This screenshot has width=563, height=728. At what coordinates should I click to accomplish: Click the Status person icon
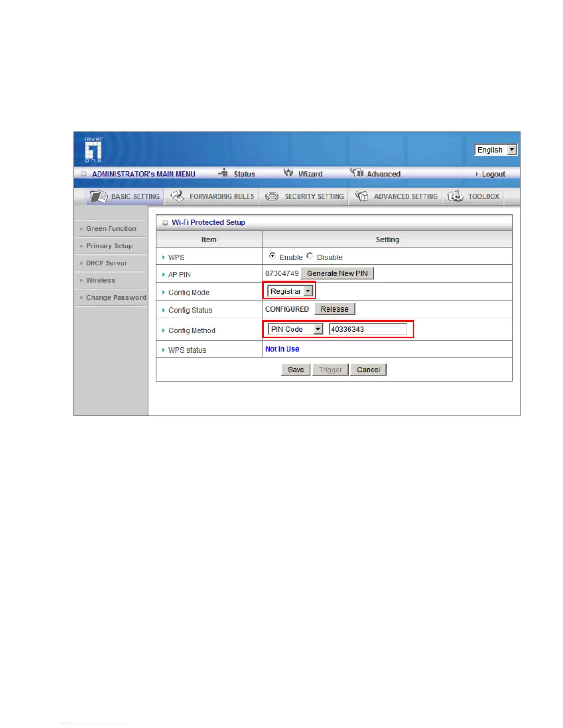[224, 172]
